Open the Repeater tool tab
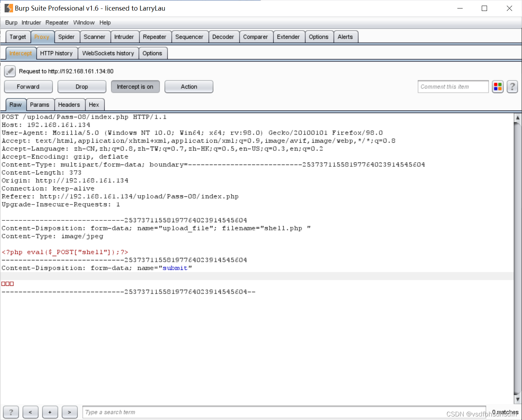 point(155,37)
